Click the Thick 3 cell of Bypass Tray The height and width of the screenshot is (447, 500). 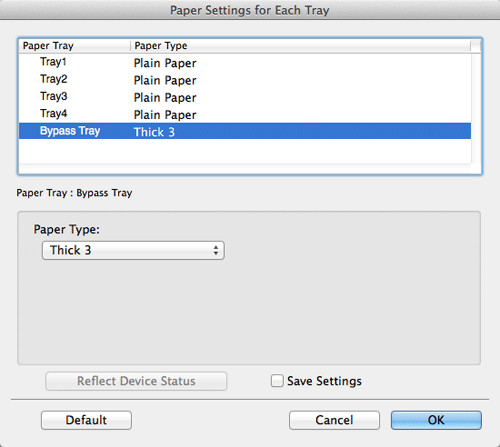click(x=154, y=132)
